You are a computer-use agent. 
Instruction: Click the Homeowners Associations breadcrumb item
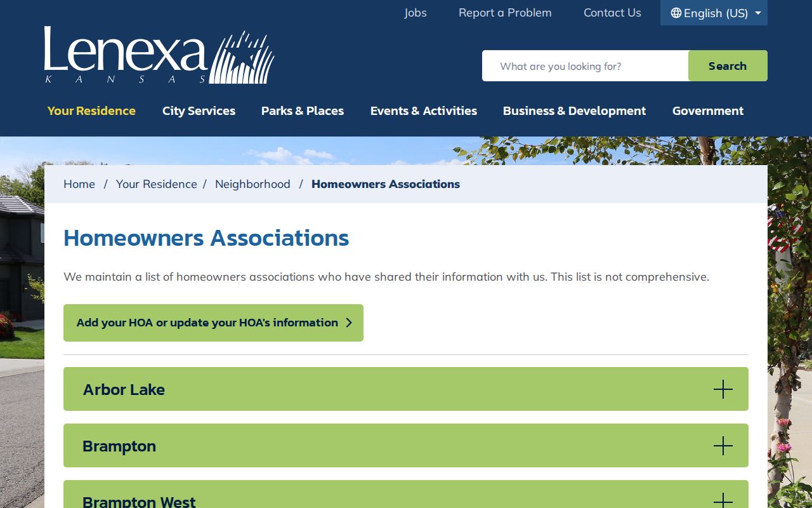(386, 184)
